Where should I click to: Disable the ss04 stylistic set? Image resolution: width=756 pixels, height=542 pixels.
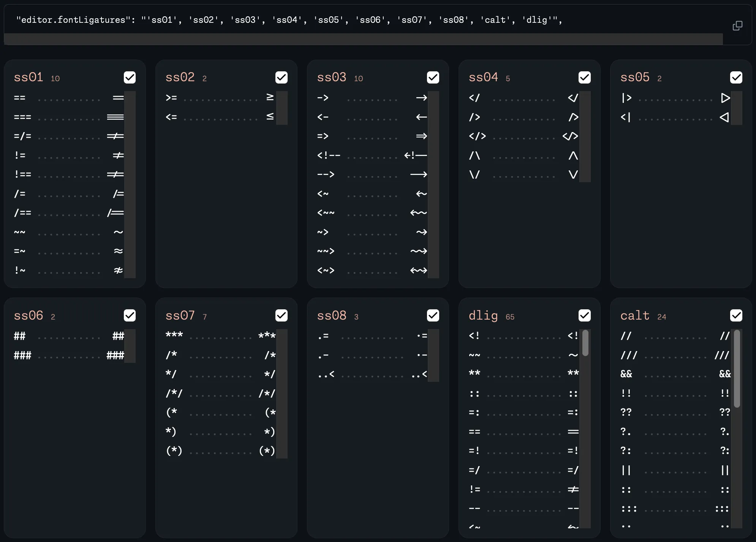(x=585, y=77)
